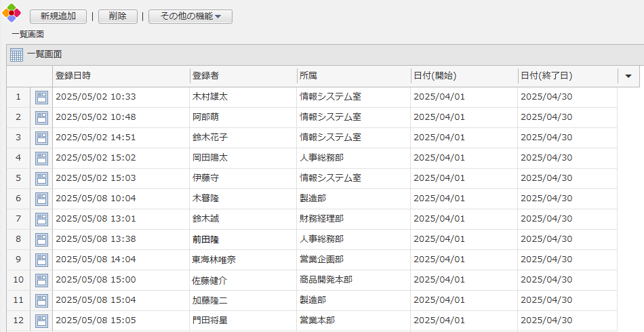Open detail icon for row 5 伊藤守
Screen dimensions: 644x332
(x=41, y=178)
